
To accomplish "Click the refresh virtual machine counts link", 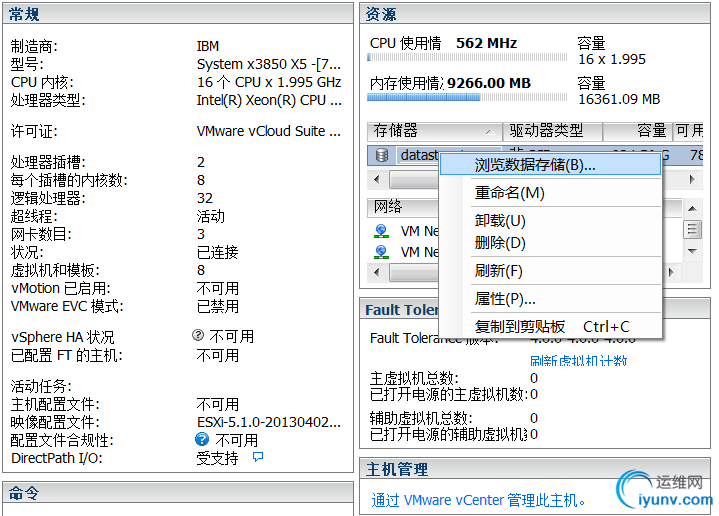I will 578,361.
